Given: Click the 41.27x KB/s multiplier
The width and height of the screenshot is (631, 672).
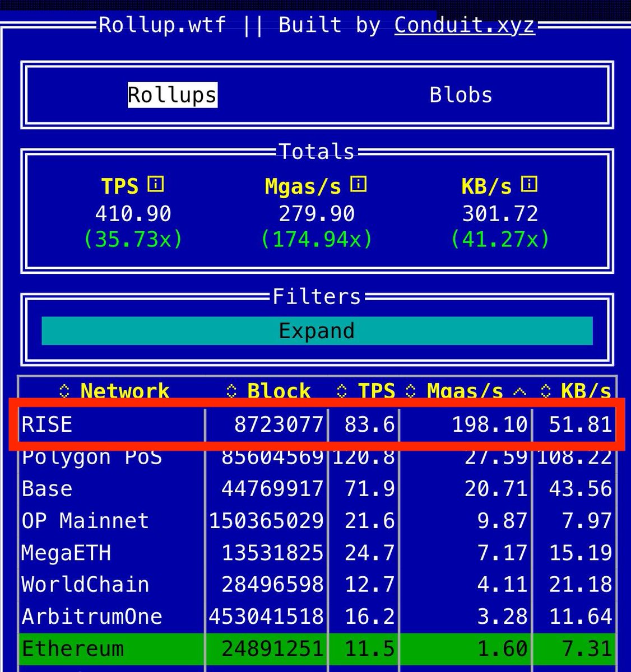Looking at the screenshot, I should 500,240.
